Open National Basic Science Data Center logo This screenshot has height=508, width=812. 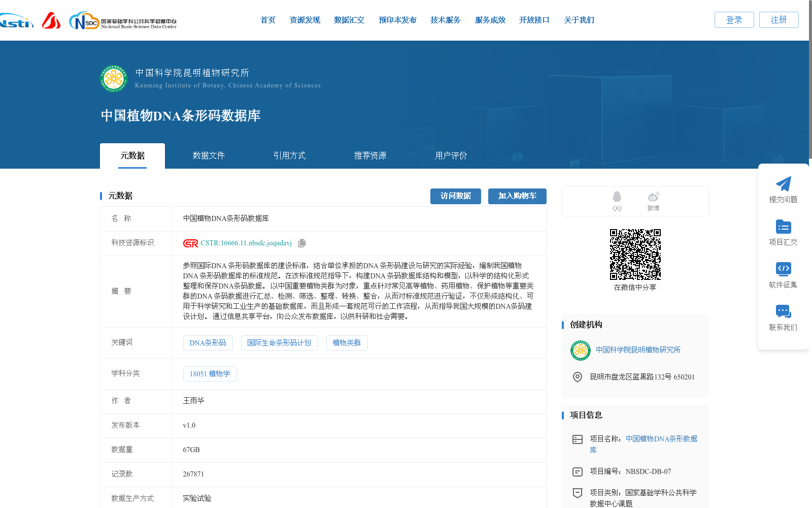(123, 21)
